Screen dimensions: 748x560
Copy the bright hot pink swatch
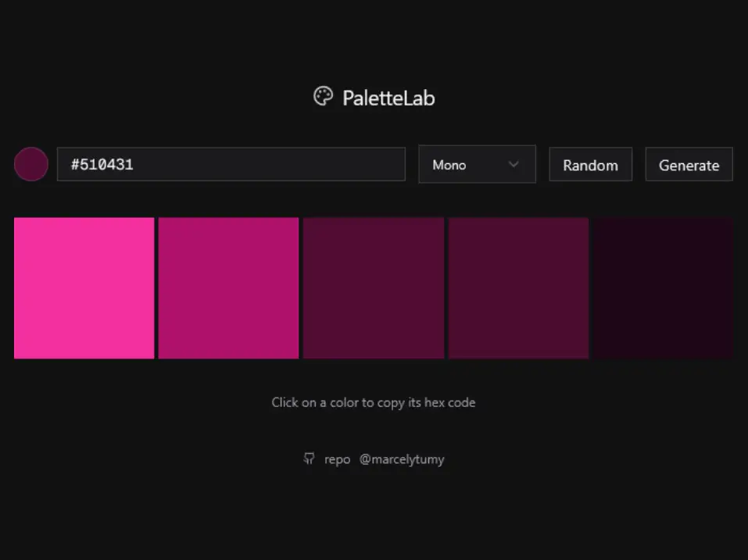click(x=84, y=288)
